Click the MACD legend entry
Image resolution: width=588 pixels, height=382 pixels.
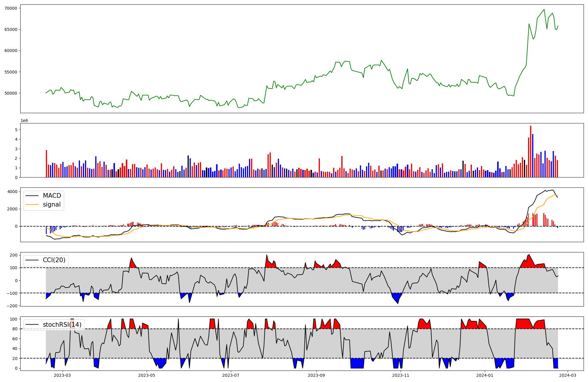pos(52,196)
